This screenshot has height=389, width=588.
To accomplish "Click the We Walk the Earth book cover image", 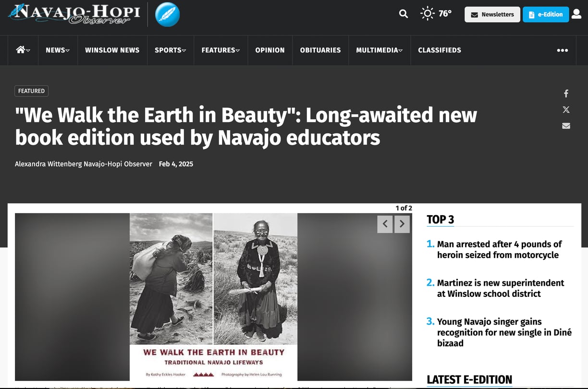I will pos(213,297).
